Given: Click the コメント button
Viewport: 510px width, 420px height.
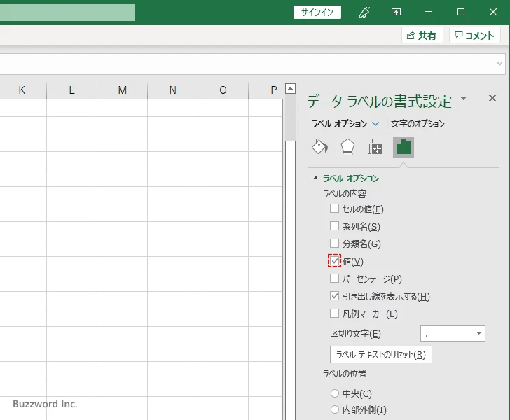Looking at the screenshot, I should pyautogui.click(x=474, y=35).
